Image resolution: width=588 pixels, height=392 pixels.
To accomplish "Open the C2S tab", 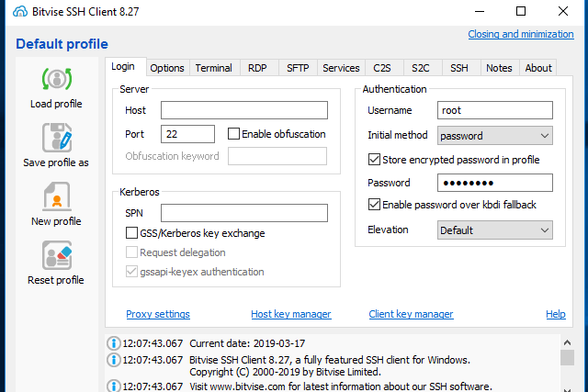I will (382, 68).
